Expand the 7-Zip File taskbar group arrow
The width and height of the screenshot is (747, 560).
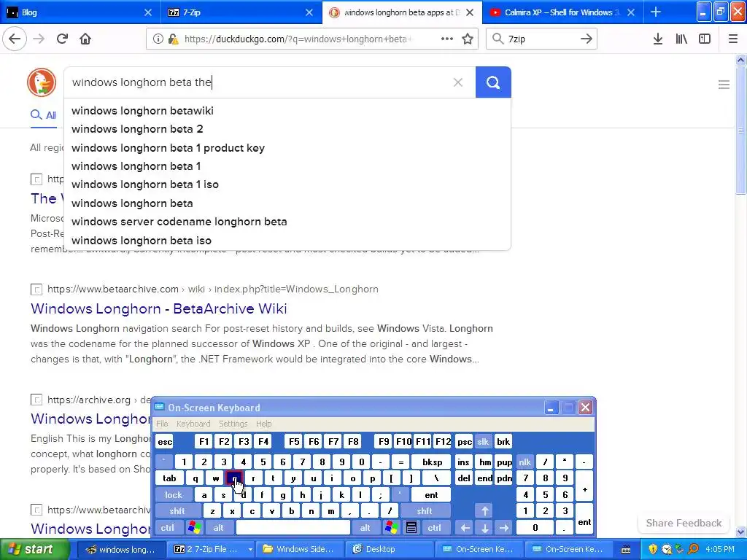(250, 550)
